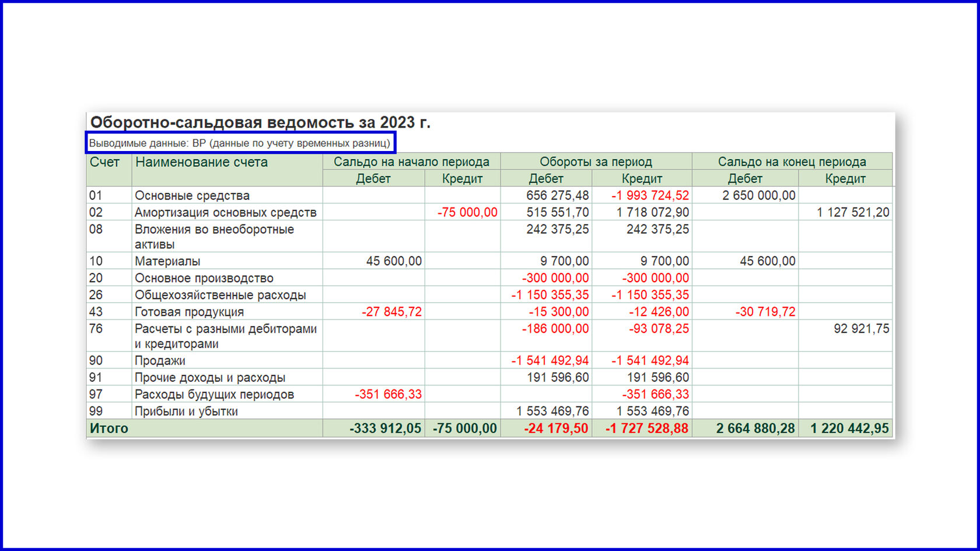This screenshot has height=551, width=980.
Task: Click total turnover debit "-24 179,50"
Action: coord(556,429)
